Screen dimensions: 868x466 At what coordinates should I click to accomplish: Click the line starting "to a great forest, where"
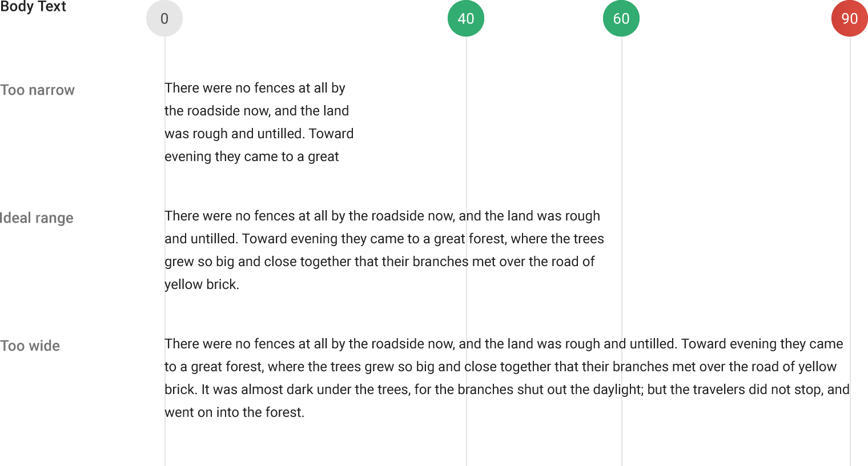point(500,367)
